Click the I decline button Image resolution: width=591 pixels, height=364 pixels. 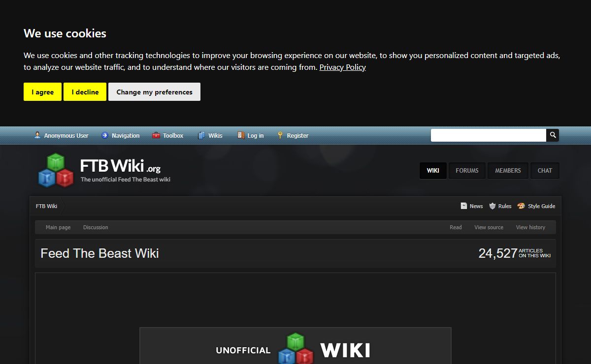pyautogui.click(x=85, y=92)
